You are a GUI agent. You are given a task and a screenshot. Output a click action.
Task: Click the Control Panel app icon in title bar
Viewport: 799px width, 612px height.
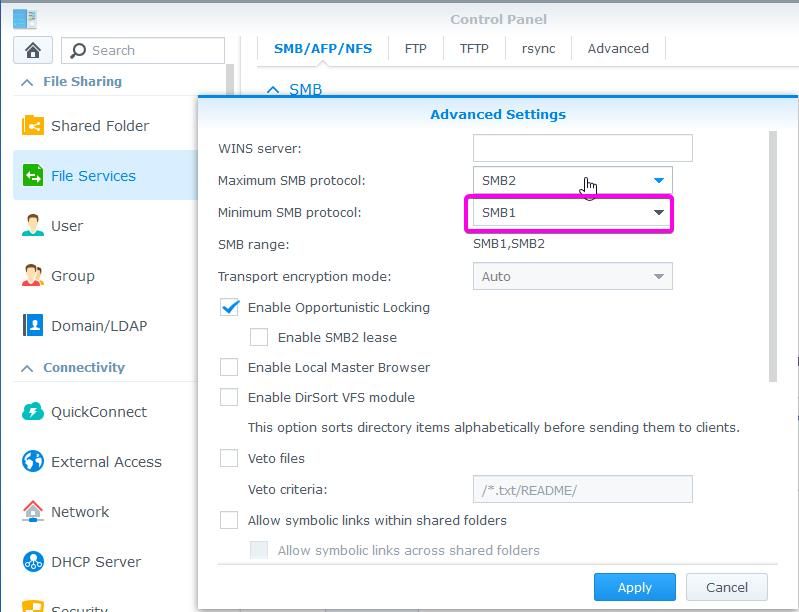pos(24,19)
